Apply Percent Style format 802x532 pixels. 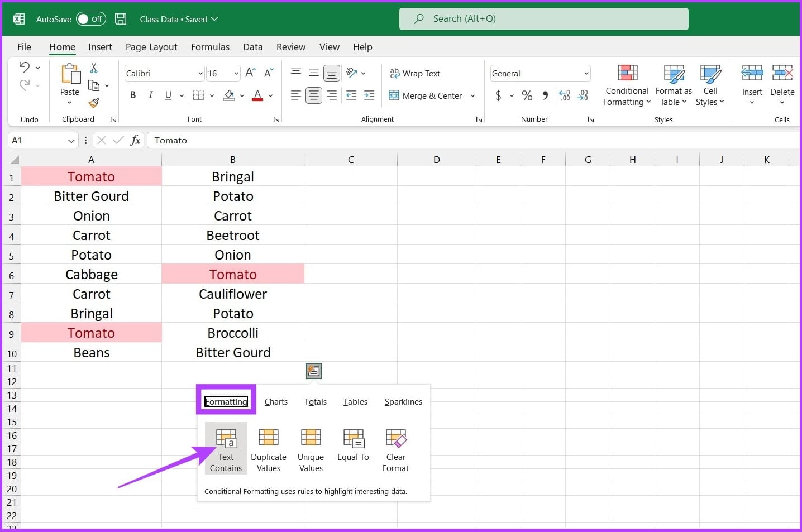point(527,95)
